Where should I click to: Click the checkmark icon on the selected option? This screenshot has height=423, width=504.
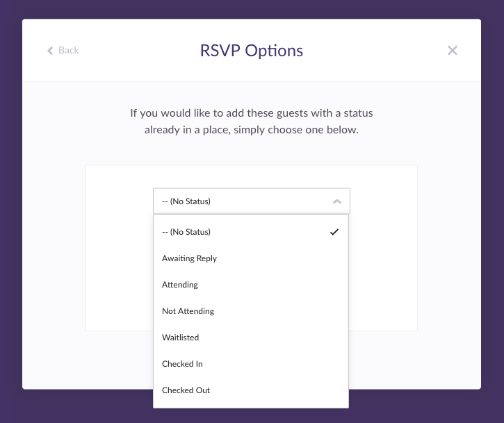[334, 232]
